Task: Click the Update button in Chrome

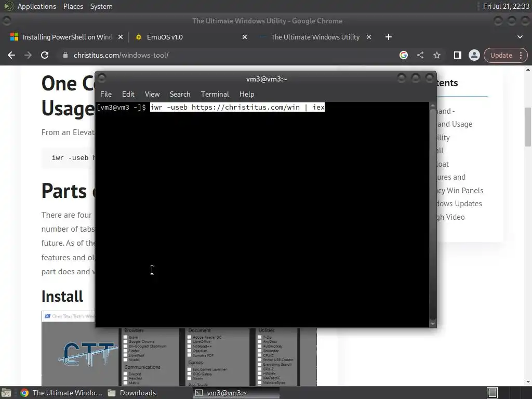Action: pyautogui.click(x=501, y=55)
